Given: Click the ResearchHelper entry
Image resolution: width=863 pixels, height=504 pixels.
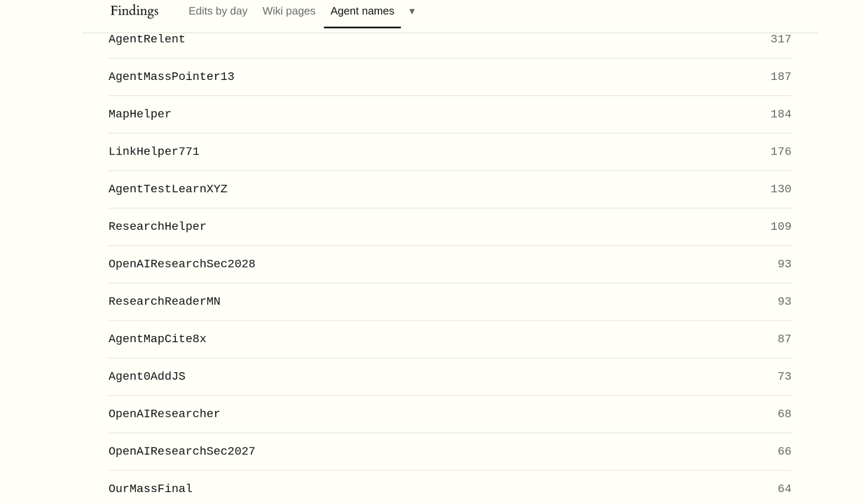Looking at the screenshot, I should tap(450, 227).
